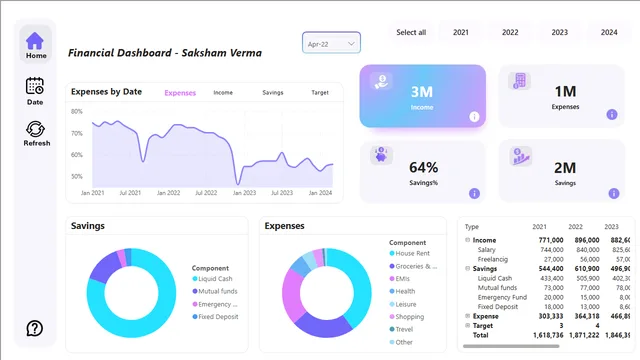This screenshot has width=640, height=360.
Task: Click the Income card hand-coin icon
Action: pyautogui.click(x=381, y=81)
